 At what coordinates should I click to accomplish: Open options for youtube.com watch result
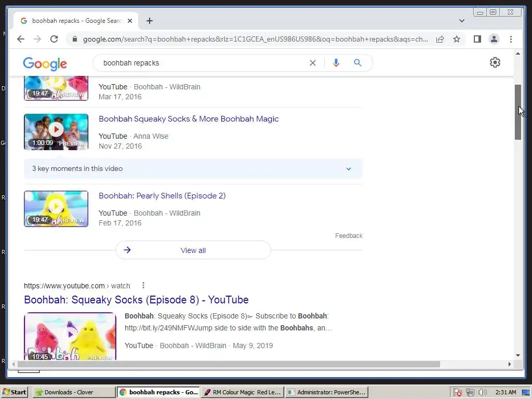click(x=143, y=285)
